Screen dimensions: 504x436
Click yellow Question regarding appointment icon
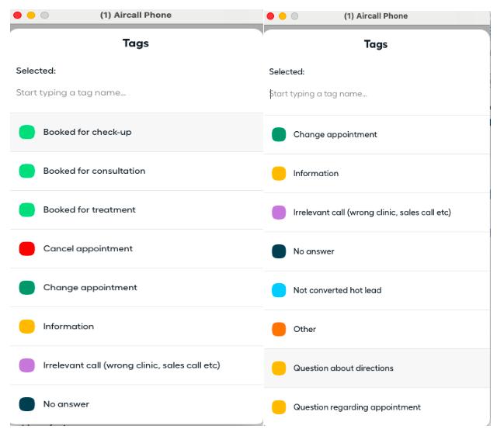(x=279, y=407)
